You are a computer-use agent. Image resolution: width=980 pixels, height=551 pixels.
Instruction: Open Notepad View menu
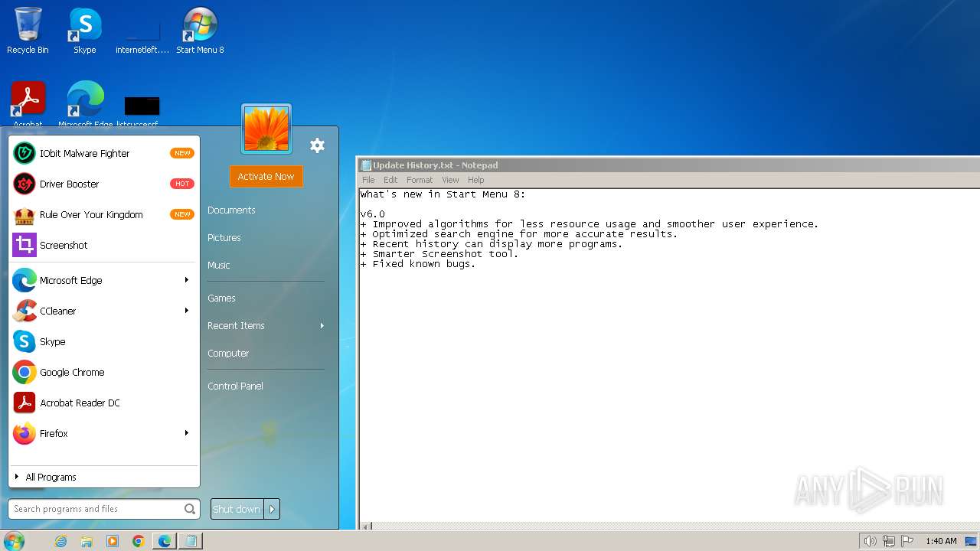(451, 180)
